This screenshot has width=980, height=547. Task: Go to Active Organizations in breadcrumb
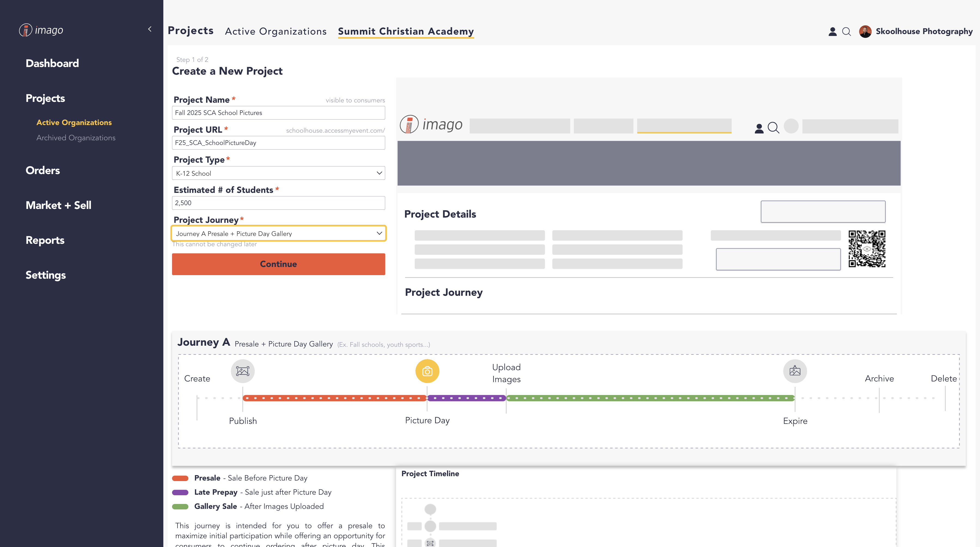[275, 32]
